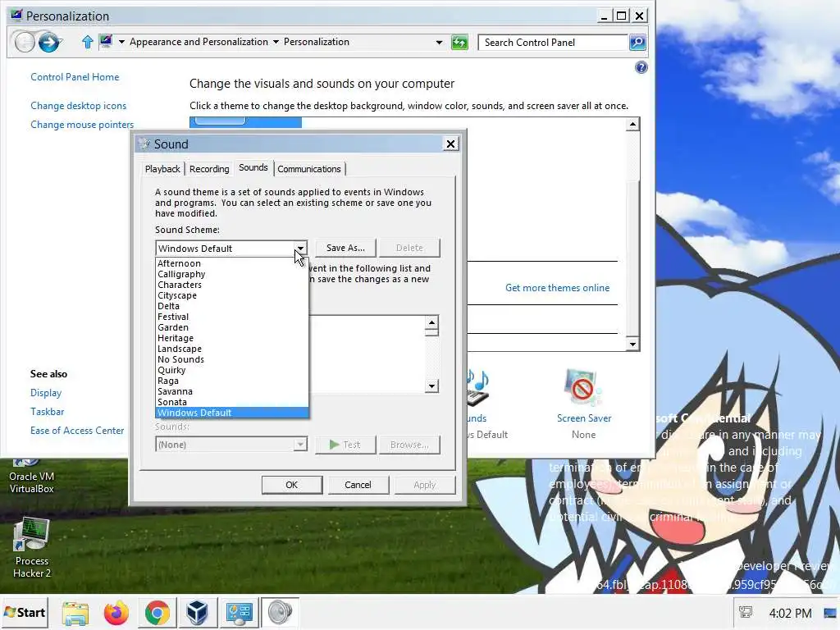Launch Google Chrome from the taskbar
This screenshot has width=840, height=630.
coord(157,613)
